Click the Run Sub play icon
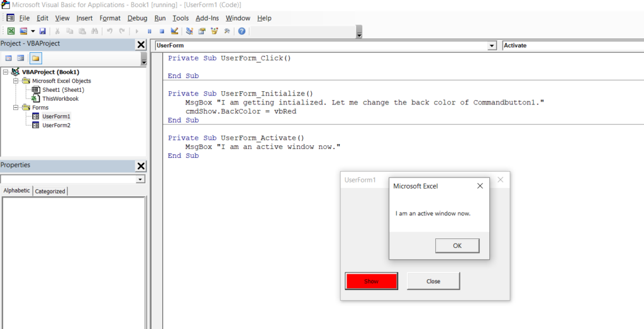The height and width of the screenshot is (329, 644). 137,31
